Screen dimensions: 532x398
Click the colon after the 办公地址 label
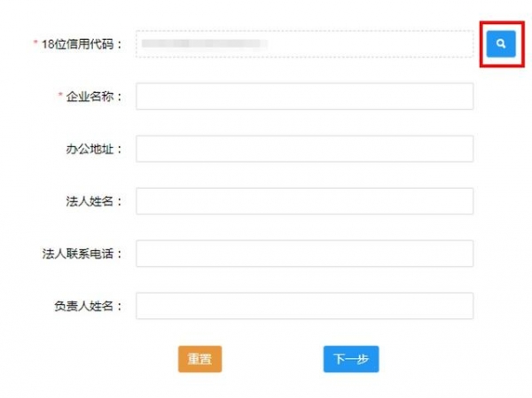pyautogui.click(x=120, y=149)
